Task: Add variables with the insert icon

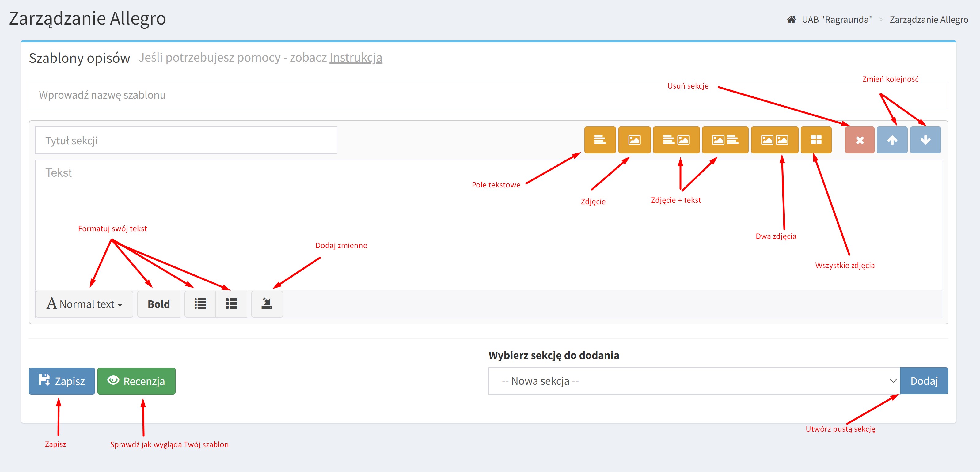Action: [267, 304]
